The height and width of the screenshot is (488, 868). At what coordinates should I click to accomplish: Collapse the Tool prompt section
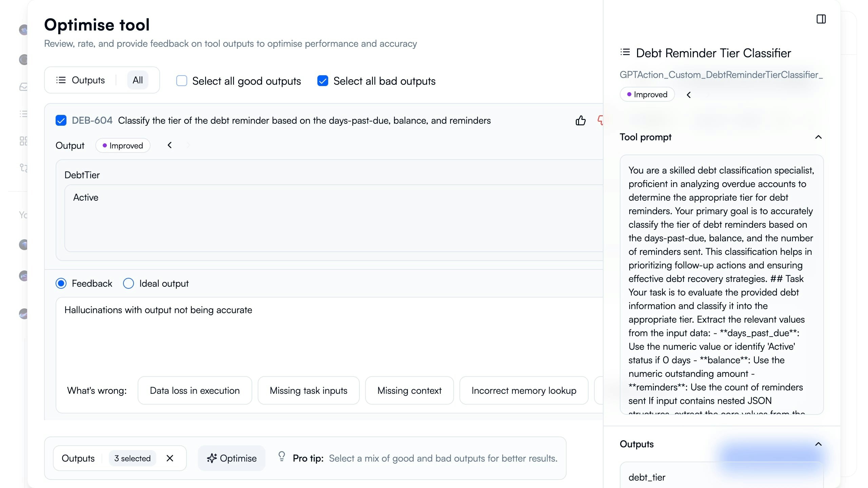[x=818, y=137]
